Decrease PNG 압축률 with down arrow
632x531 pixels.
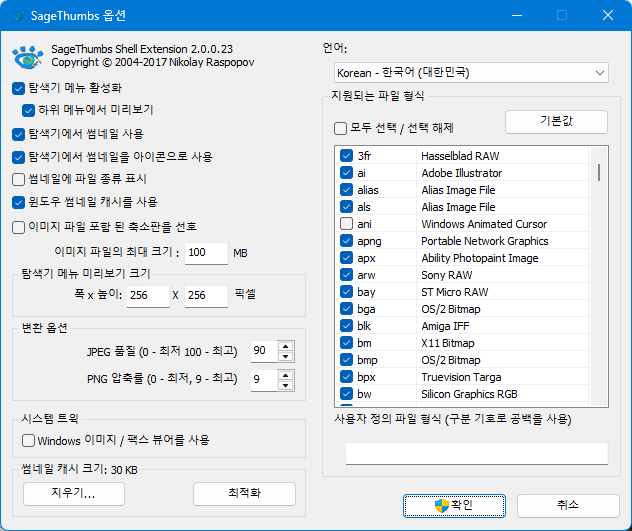tap(286, 385)
